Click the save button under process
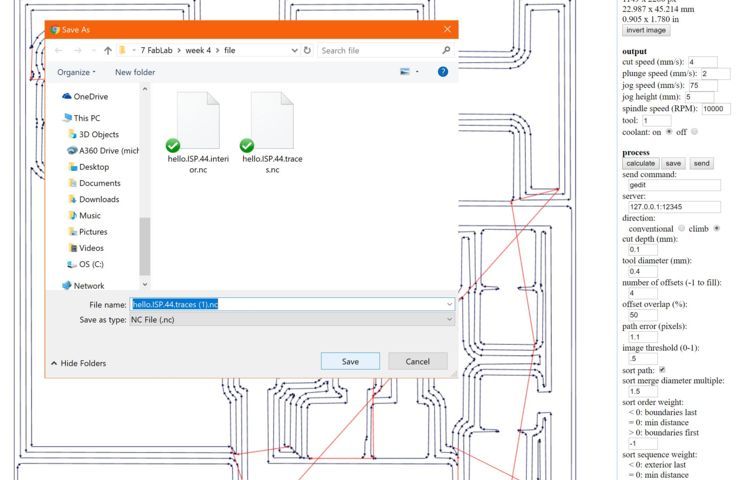Screen dimensions: 751x480 click(673, 163)
